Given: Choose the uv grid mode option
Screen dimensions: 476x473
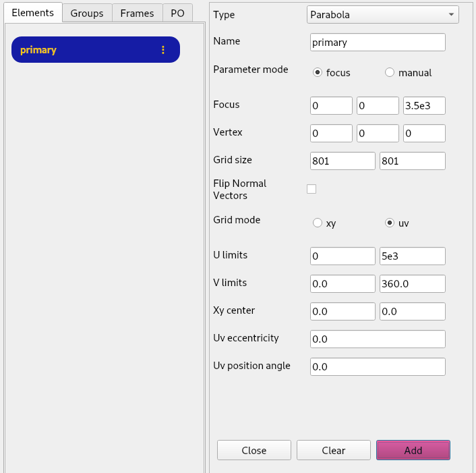Looking at the screenshot, I should click(390, 223).
